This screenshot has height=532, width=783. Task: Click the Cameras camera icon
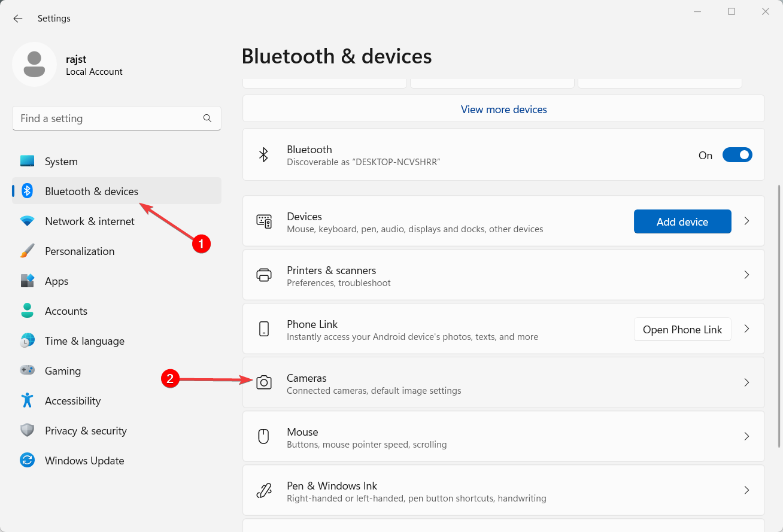tap(264, 382)
